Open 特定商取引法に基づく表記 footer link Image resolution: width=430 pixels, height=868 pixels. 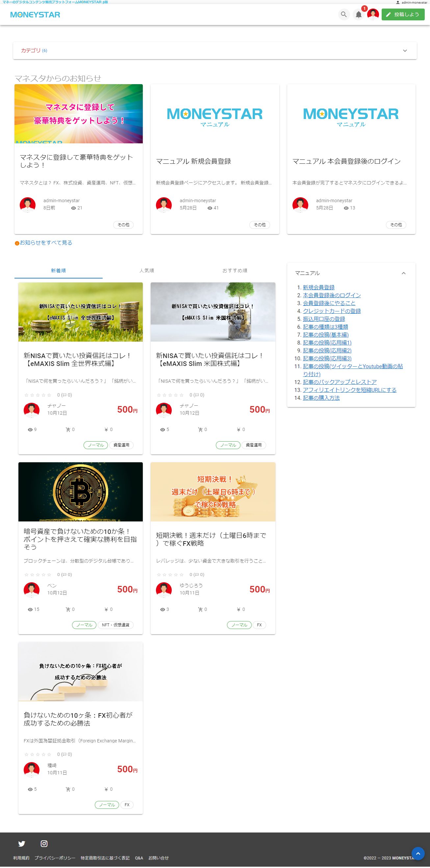[105, 858]
